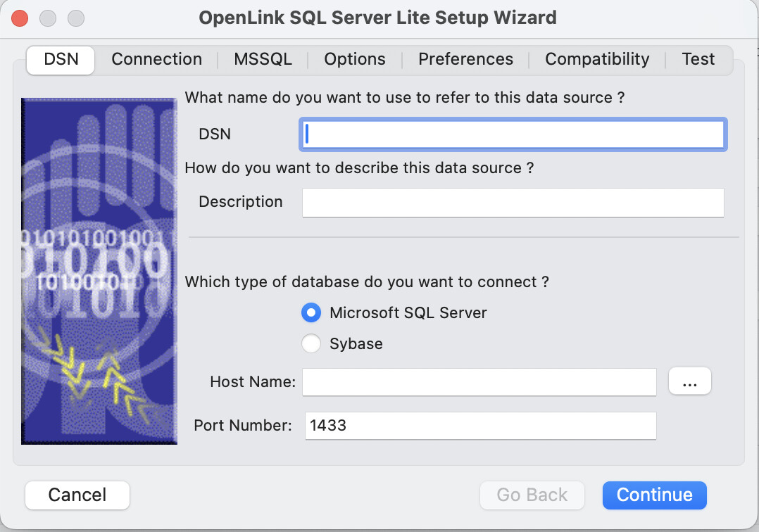Click the DSN name text field
759x532 pixels.
pos(513,134)
